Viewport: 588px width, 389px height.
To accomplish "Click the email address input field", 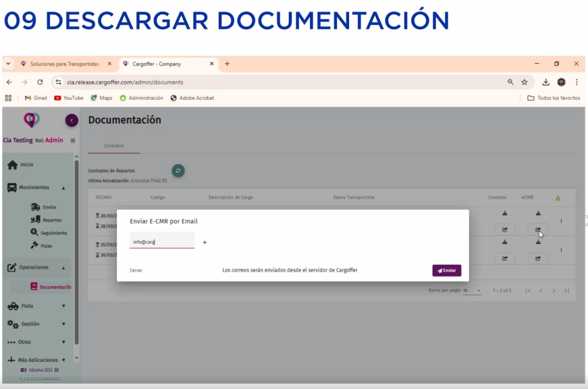I will pos(162,242).
